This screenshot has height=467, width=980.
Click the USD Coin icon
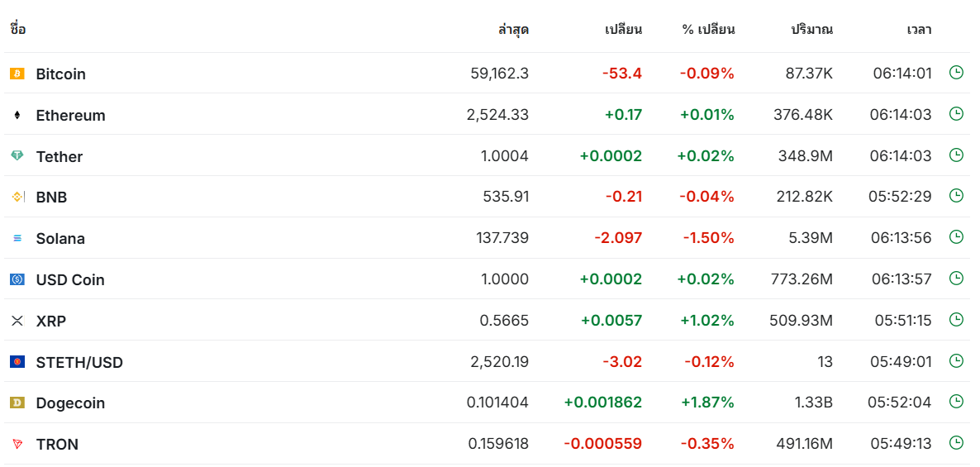point(17,279)
